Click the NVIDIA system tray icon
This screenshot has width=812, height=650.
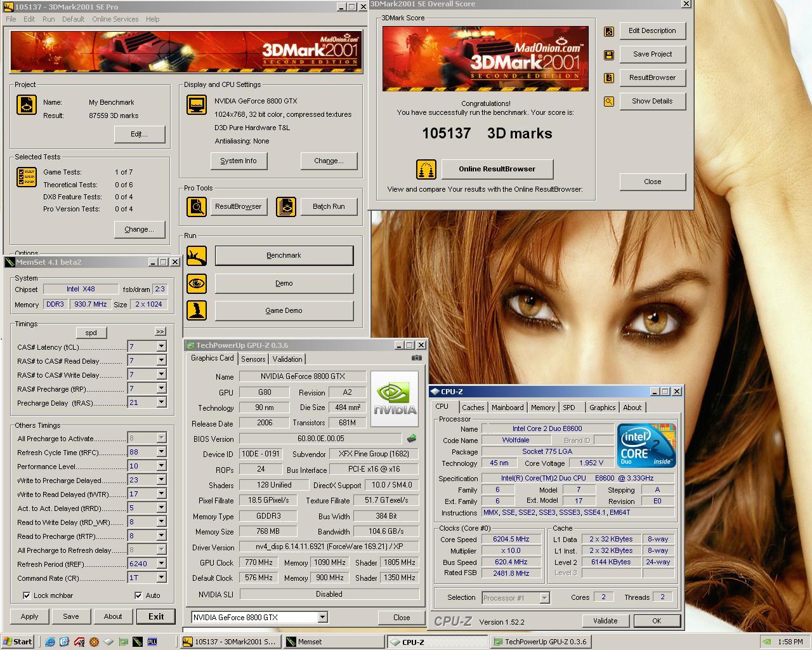pos(767,642)
